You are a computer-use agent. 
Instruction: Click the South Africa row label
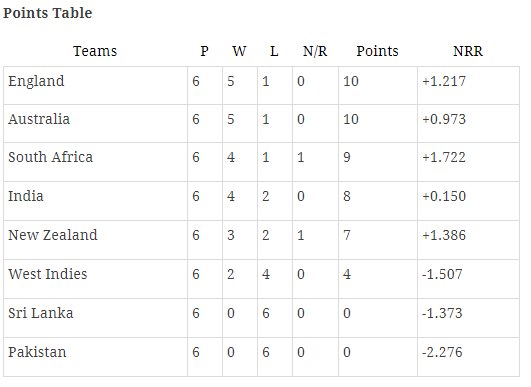tap(50, 157)
